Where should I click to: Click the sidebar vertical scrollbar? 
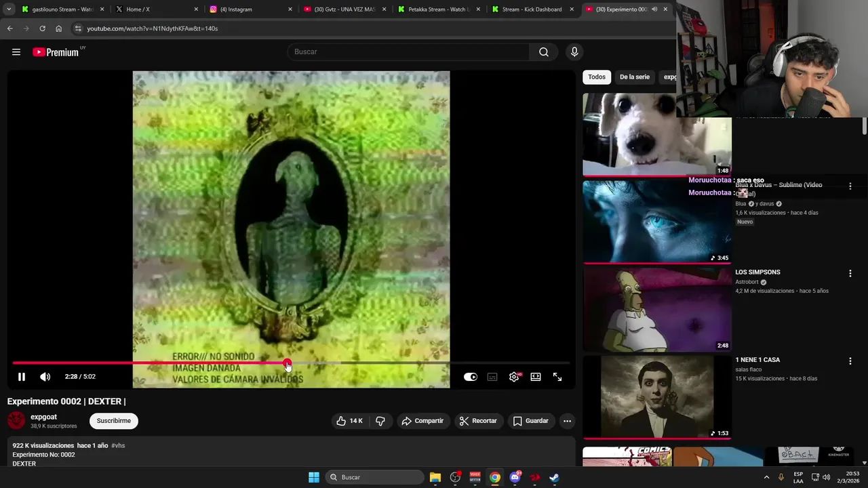tap(865, 126)
